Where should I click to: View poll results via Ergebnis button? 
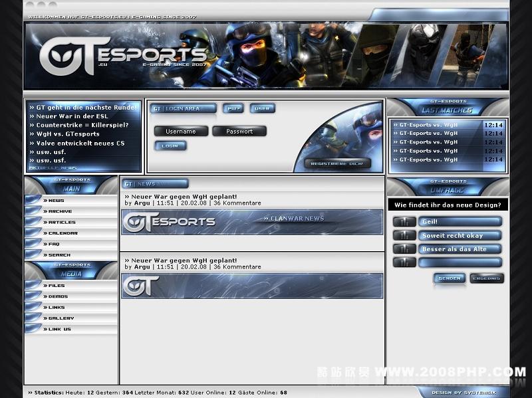pos(487,278)
